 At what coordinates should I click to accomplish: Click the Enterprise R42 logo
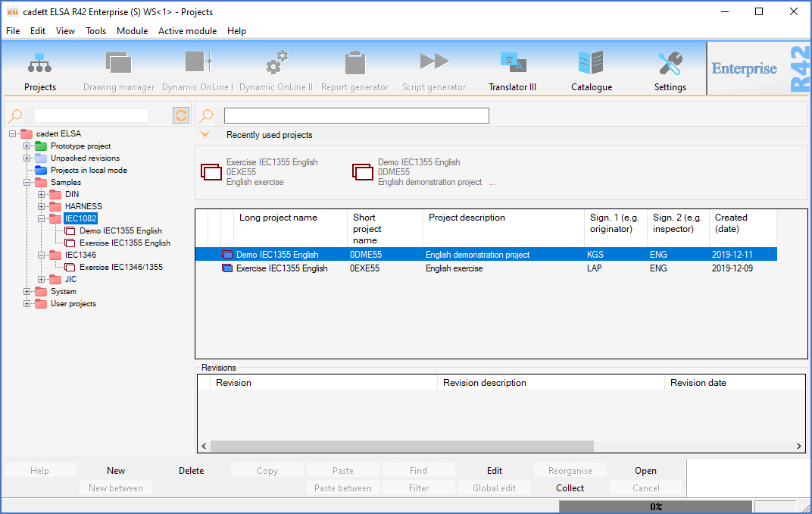coord(759,68)
